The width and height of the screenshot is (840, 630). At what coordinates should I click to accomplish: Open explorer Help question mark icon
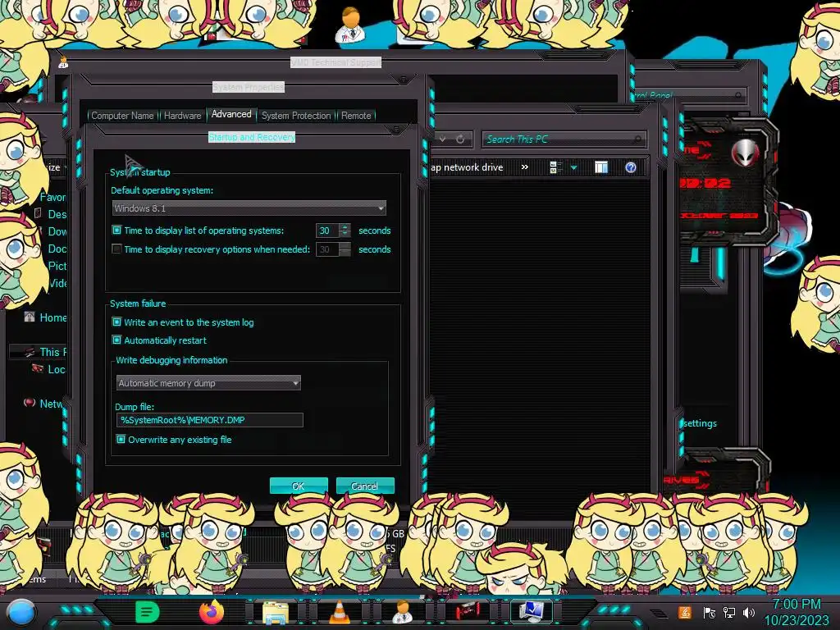[x=631, y=167]
